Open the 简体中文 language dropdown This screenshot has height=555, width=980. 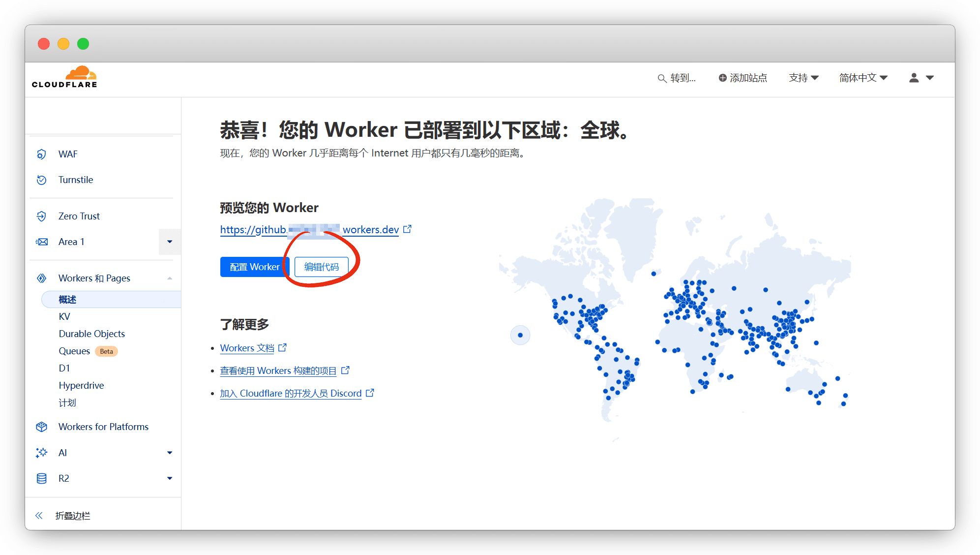pos(863,78)
